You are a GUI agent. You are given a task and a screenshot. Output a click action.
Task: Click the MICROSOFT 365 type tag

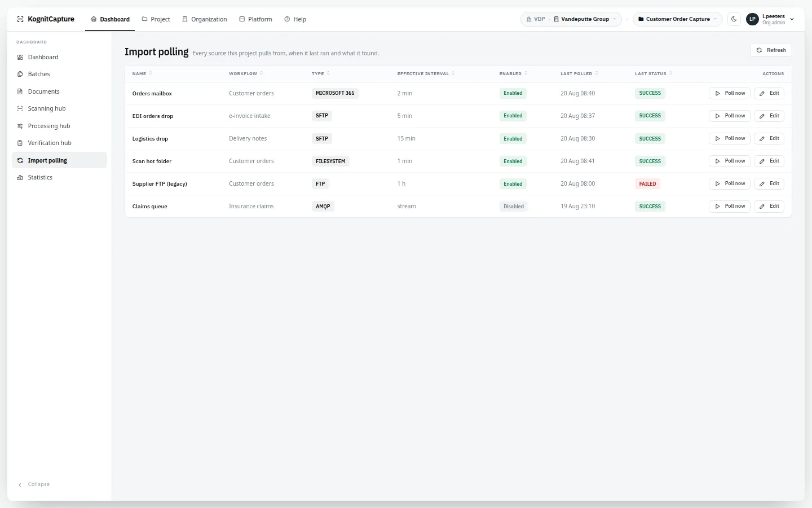pyautogui.click(x=335, y=93)
